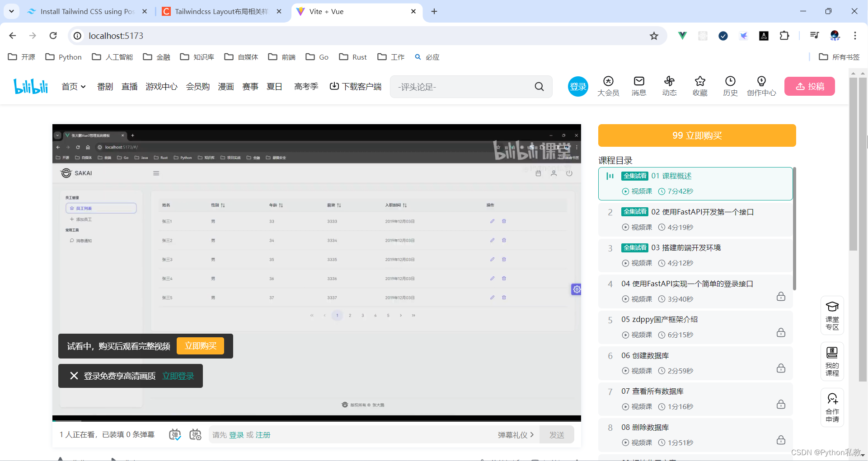This screenshot has width=868, height=461.
Task: Click the search magnifier in the search bar
Action: (x=539, y=86)
